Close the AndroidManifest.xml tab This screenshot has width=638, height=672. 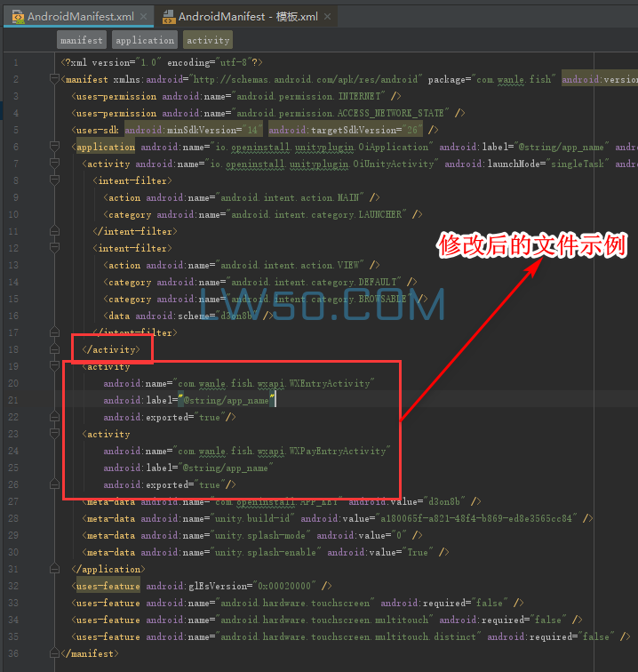pyautogui.click(x=145, y=16)
